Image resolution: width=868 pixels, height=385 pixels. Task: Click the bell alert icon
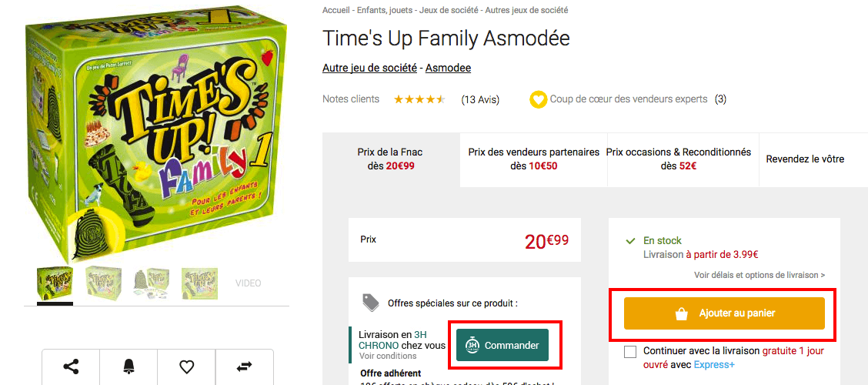coord(129,367)
